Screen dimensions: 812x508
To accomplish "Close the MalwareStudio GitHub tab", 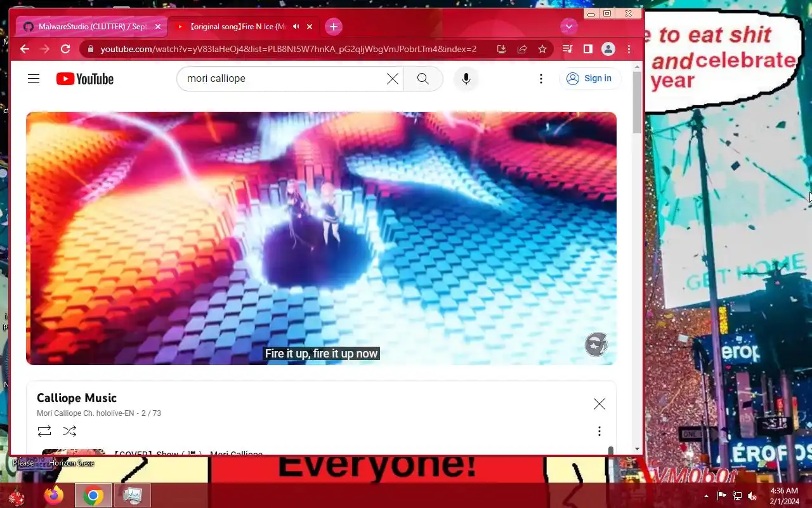I will (x=158, y=27).
